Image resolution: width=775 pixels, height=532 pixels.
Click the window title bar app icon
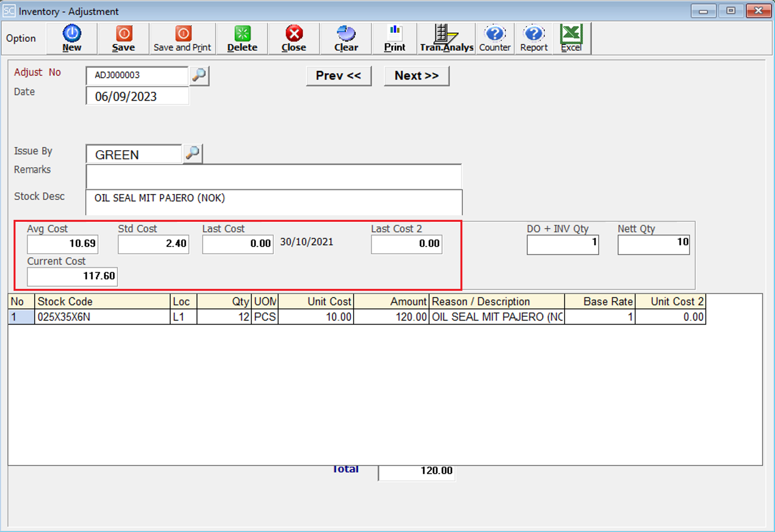point(9,11)
